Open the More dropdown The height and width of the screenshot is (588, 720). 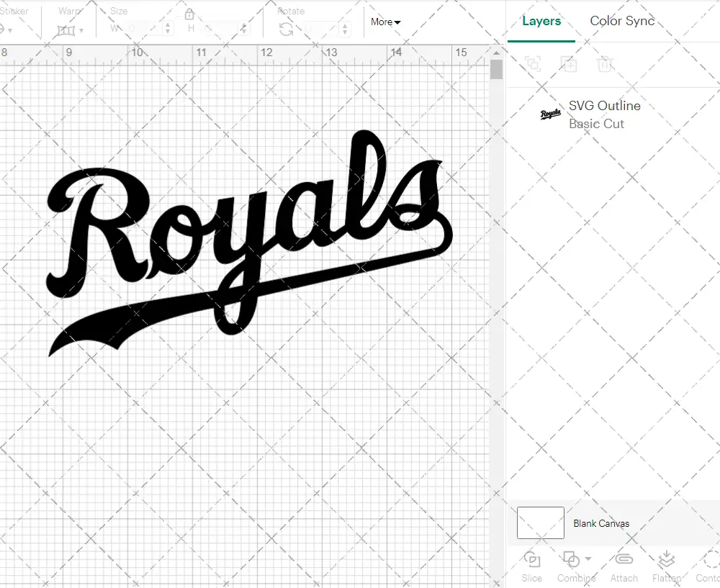click(x=385, y=22)
